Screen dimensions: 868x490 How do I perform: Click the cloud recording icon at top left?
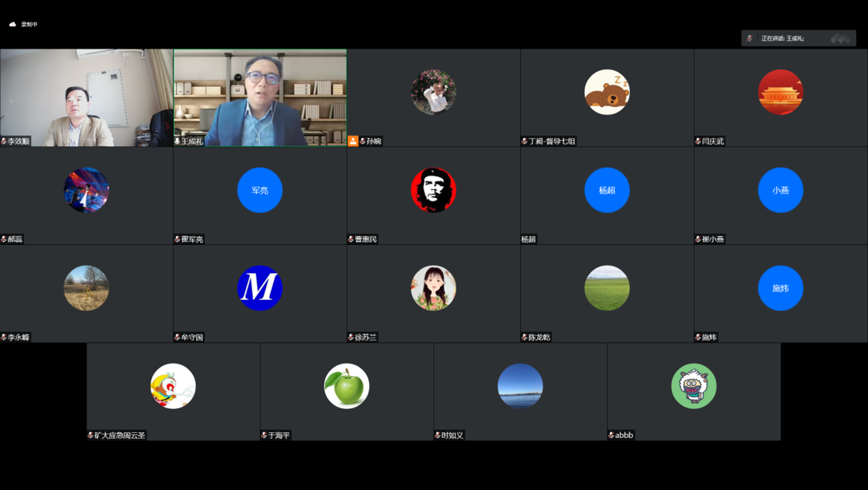coord(12,24)
